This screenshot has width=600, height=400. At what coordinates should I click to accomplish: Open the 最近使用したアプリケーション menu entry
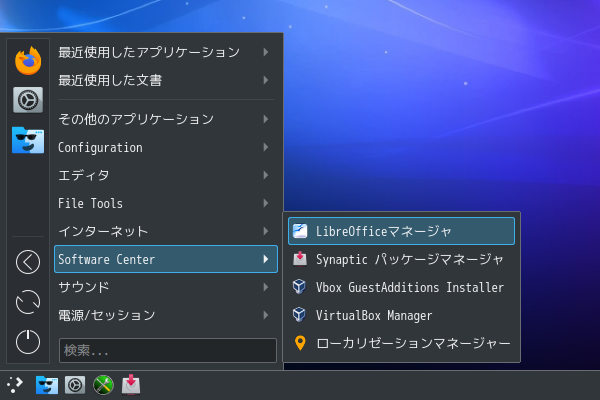click(166, 52)
